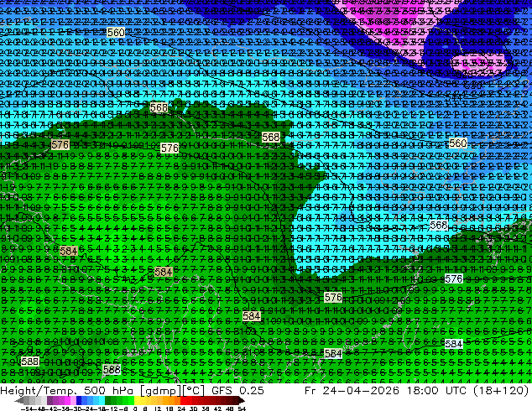Click the 'GFS 0.25' model label
This screenshot has height=411, width=532.
pyautogui.click(x=237, y=390)
